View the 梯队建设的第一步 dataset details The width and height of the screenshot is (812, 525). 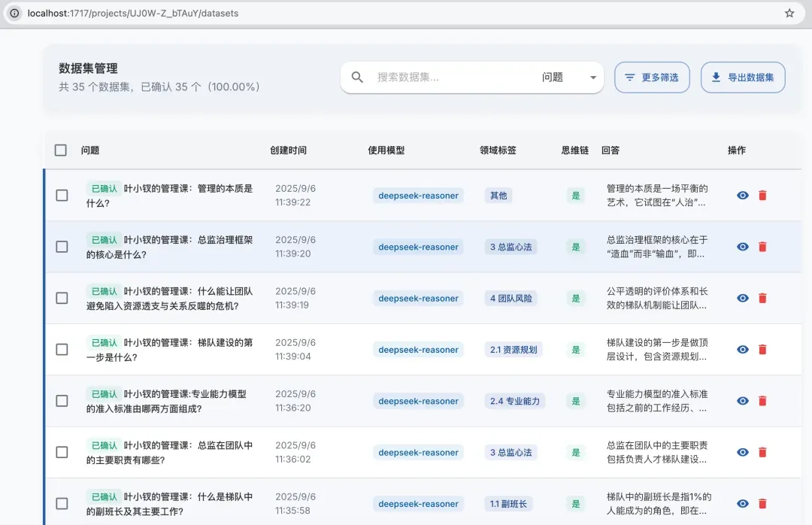tap(743, 350)
